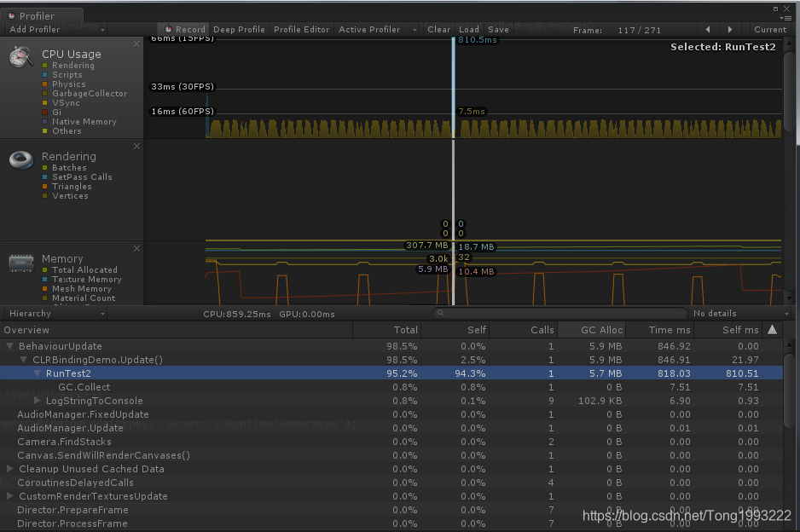Toggle Rendering series in CPU Usage
This screenshot has height=532, width=800.
point(45,66)
